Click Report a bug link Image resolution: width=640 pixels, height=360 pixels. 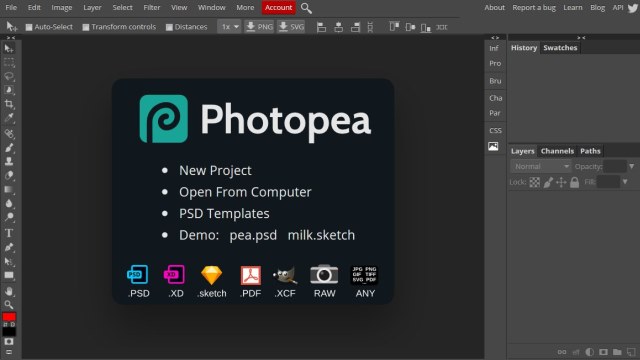[534, 8]
